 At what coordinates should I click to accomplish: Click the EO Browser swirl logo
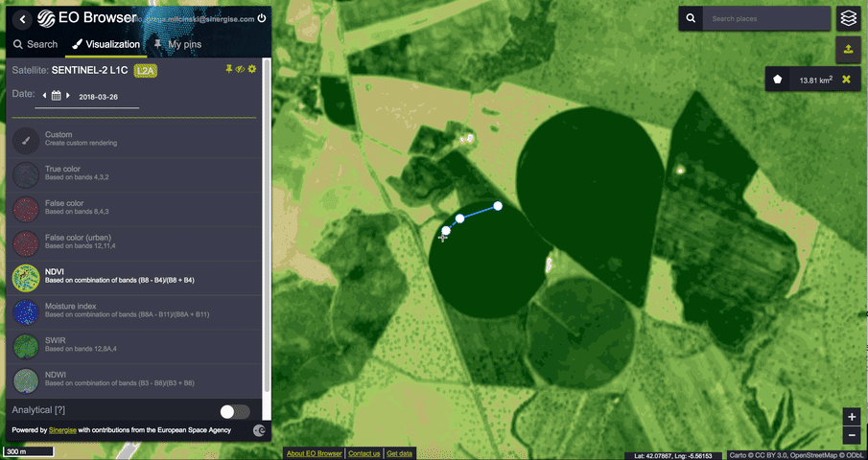(x=46, y=18)
